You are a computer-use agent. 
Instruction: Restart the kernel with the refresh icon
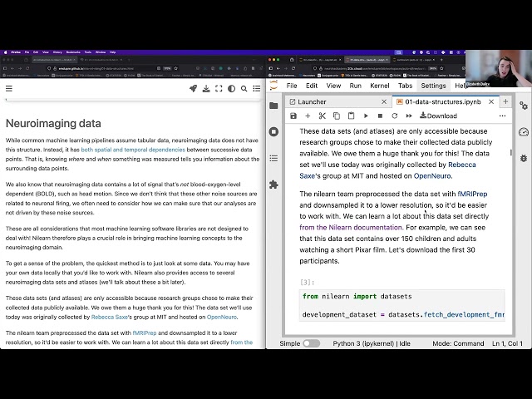tap(395, 116)
